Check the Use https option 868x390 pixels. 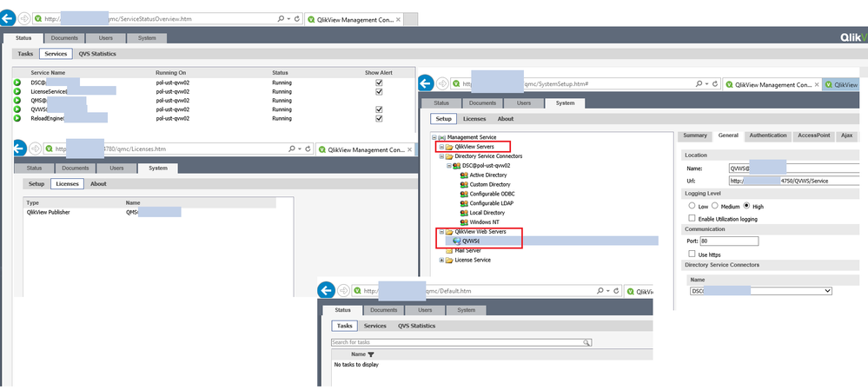pos(692,254)
